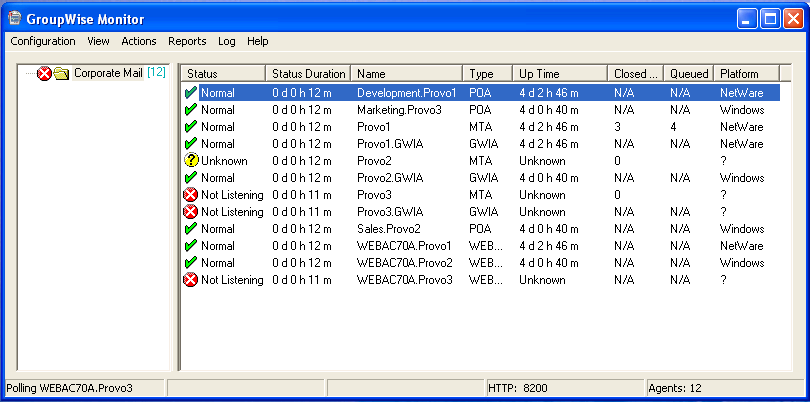810x402 pixels.
Task: Click the green checkmark icon for WEBAC70A.Provo2
Action: click(x=191, y=262)
